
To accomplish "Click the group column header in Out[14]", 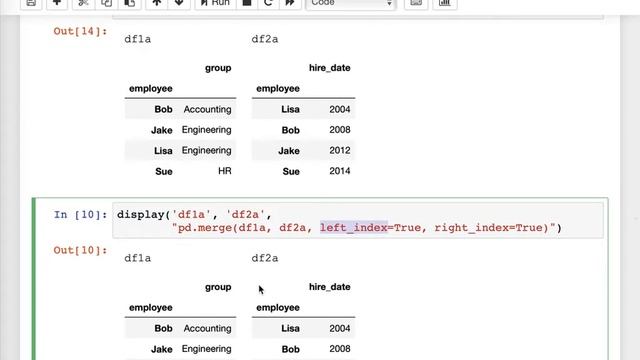I will (x=218, y=68).
